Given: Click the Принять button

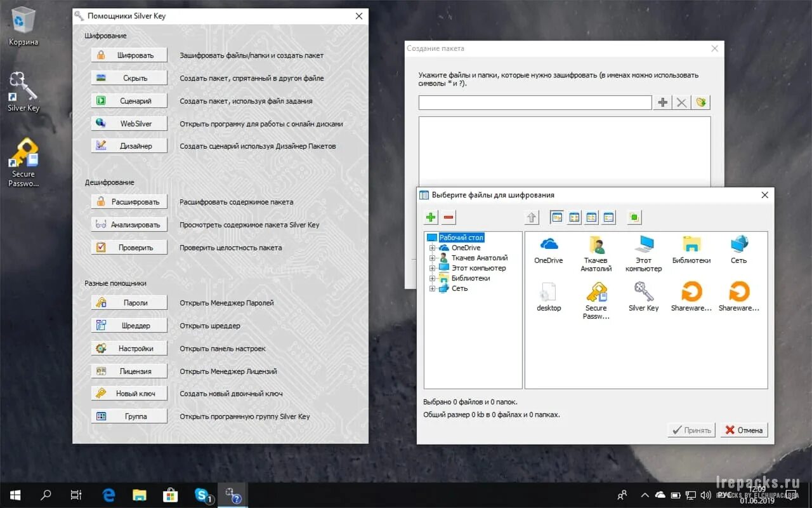Looking at the screenshot, I should [x=691, y=430].
